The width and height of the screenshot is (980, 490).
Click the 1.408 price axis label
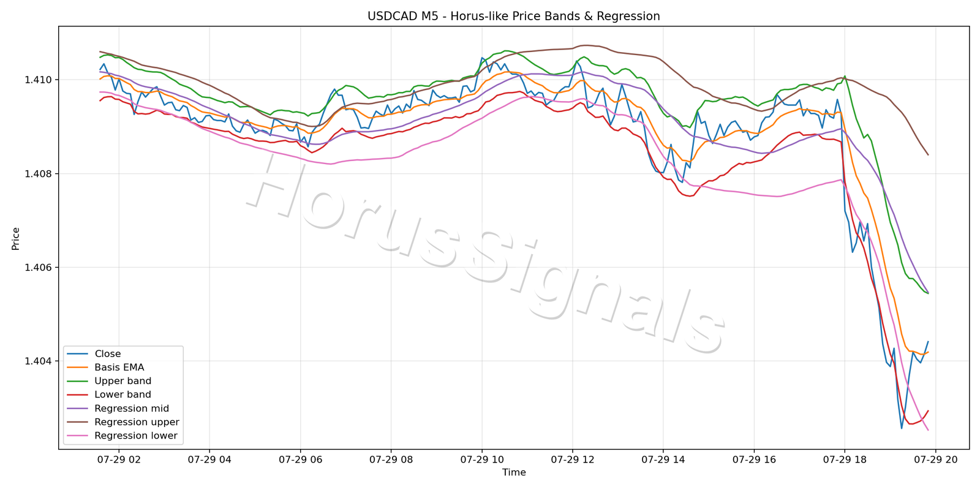[x=38, y=174]
